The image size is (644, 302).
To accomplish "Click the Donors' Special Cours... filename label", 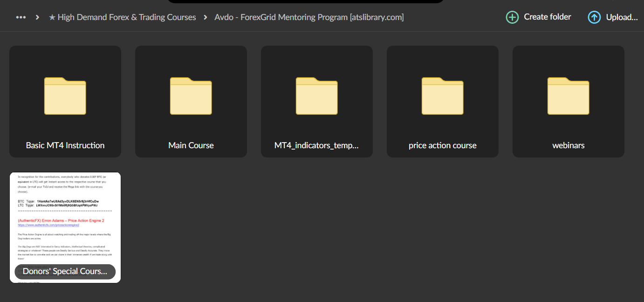I will 65,272.
